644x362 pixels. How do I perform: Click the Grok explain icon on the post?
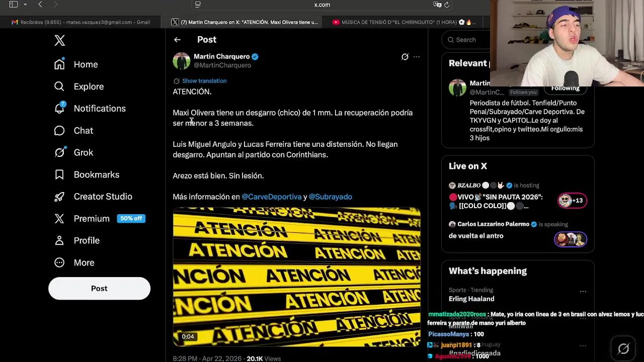[x=405, y=57]
